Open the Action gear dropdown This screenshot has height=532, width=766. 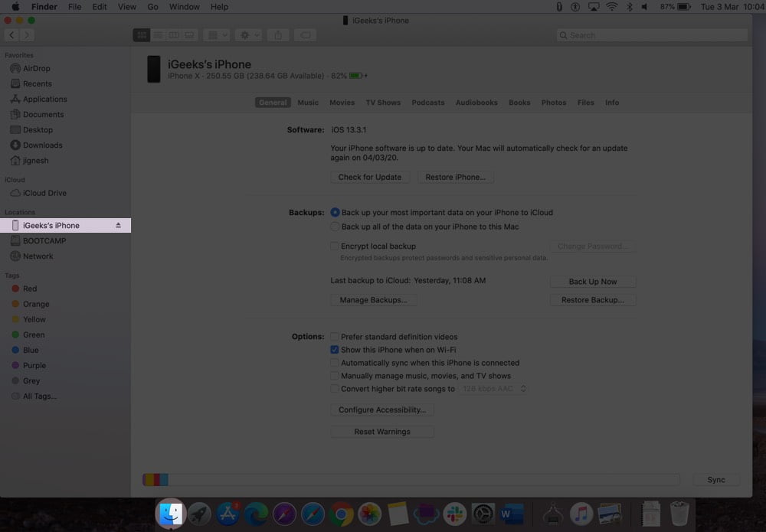point(249,35)
